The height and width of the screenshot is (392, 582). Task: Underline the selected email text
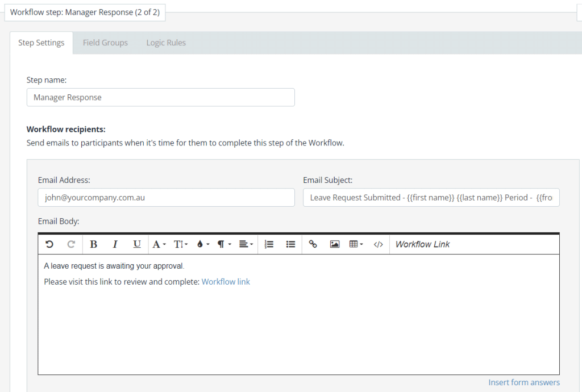pos(136,244)
